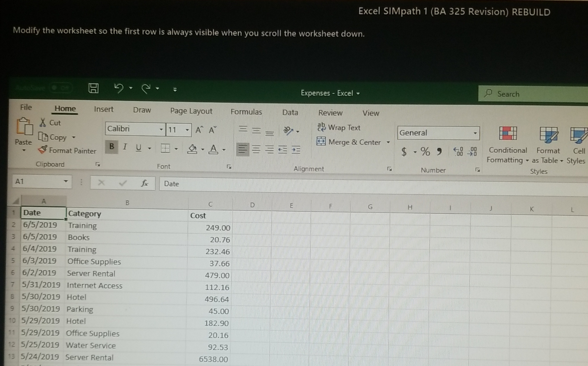Open the Font Size dropdown

pyautogui.click(x=187, y=129)
